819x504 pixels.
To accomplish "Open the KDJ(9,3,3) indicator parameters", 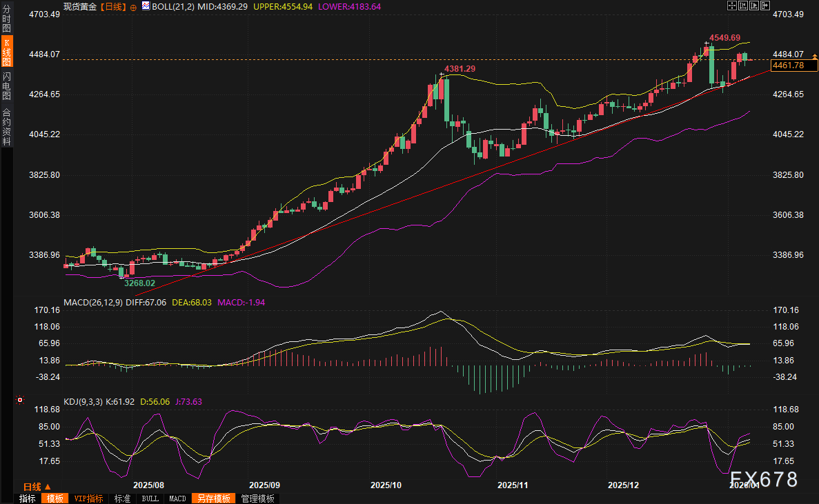I will [x=83, y=401].
